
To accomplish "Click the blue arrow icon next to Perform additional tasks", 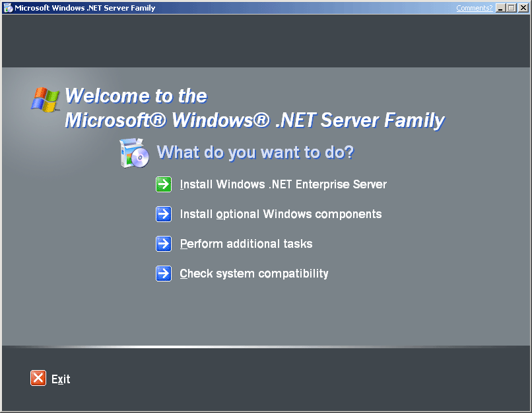I will (x=164, y=244).
